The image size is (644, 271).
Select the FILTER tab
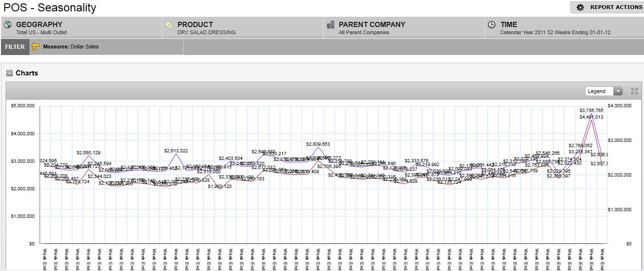pyautogui.click(x=15, y=47)
